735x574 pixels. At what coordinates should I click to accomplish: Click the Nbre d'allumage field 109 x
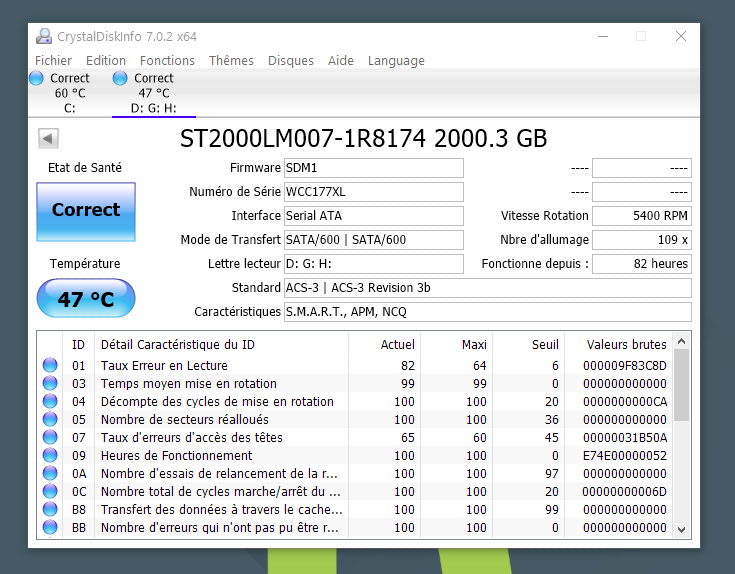point(642,239)
